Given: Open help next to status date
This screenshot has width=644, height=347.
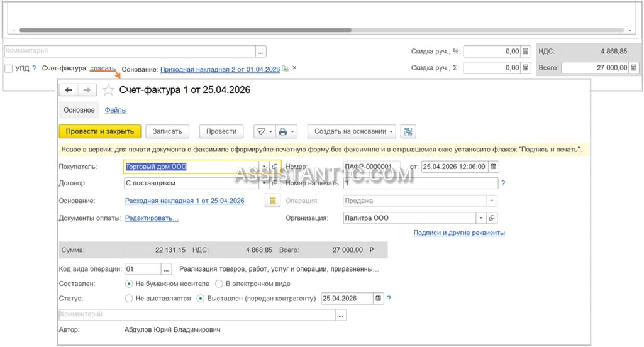Looking at the screenshot, I should (389, 299).
